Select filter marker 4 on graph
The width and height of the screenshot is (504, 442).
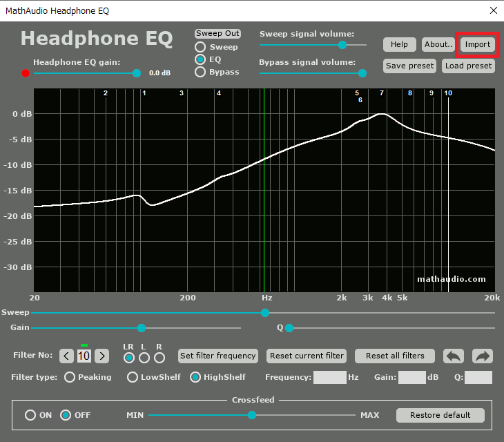click(x=219, y=93)
